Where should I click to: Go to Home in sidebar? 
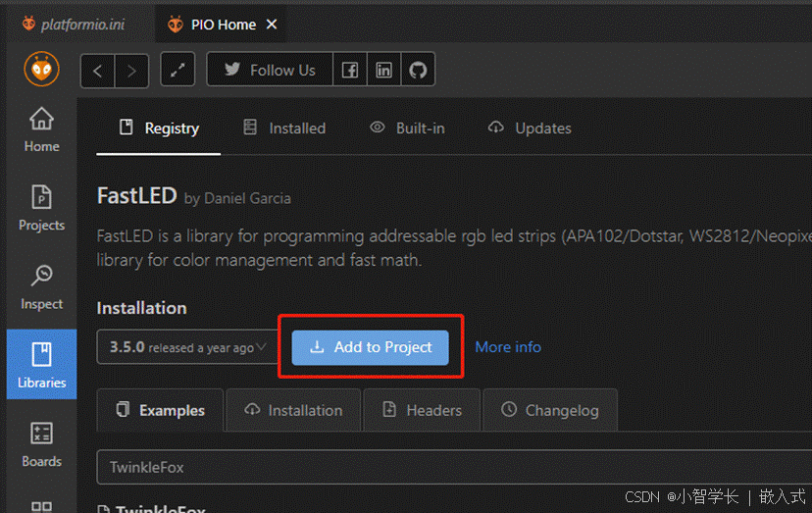pyautogui.click(x=41, y=130)
